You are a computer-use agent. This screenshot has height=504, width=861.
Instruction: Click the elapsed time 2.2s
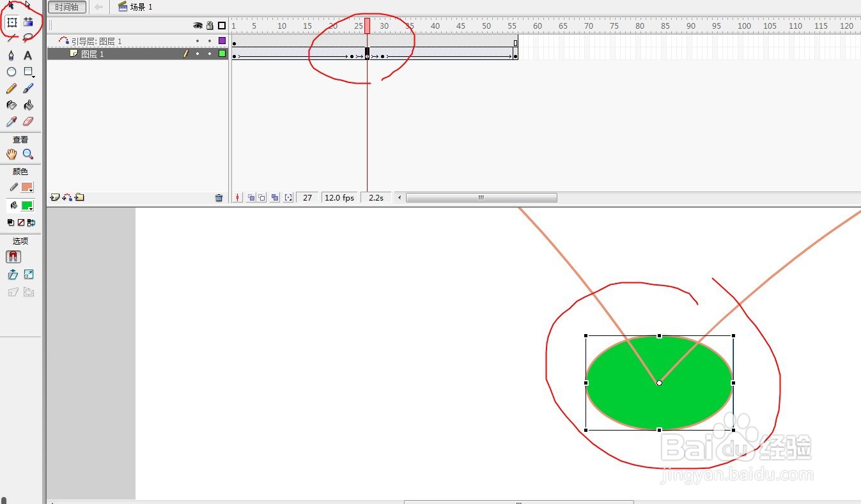pyautogui.click(x=376, y=198)
